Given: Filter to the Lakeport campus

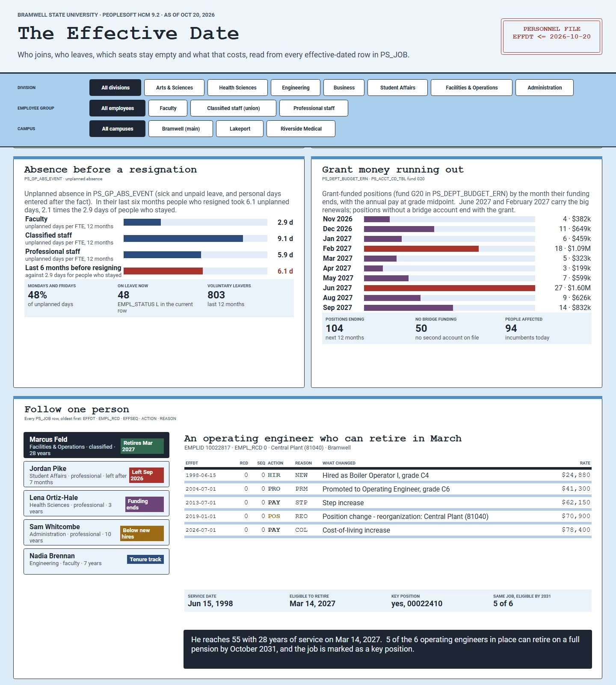Looking at the screenshot, I should tap(240, 129).
